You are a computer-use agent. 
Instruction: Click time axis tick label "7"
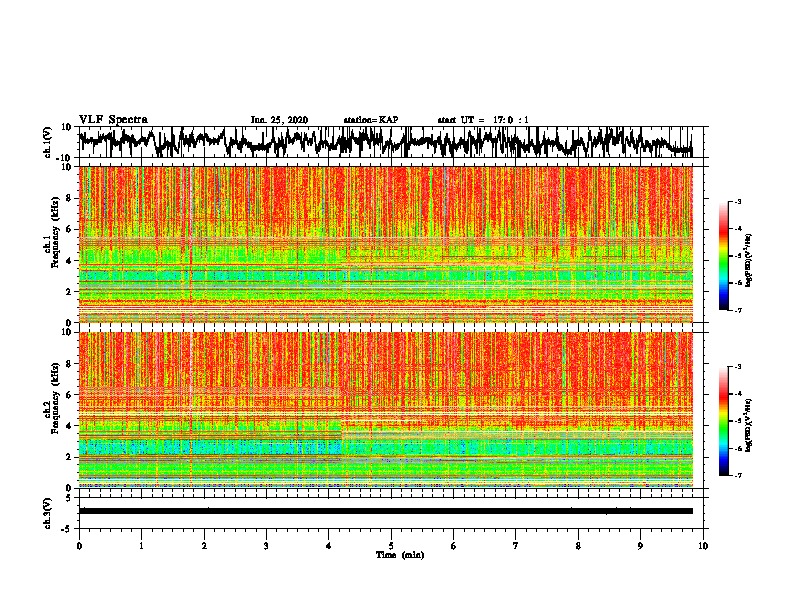point(516,546)
